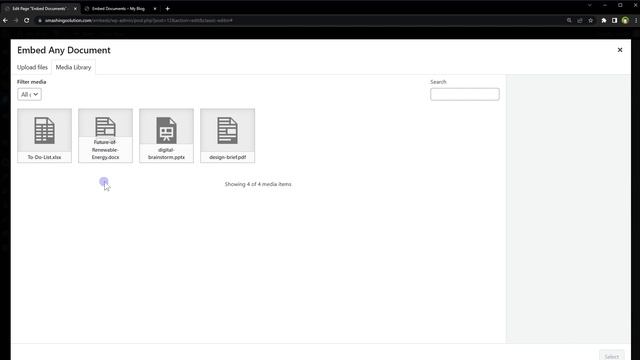640x360 pixels.
Task: Go forward in the browser
Action: pos(16,20)
